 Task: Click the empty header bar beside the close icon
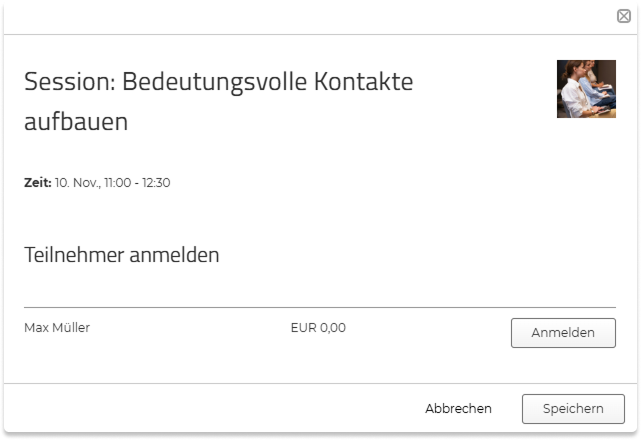[x=300, y=16]
